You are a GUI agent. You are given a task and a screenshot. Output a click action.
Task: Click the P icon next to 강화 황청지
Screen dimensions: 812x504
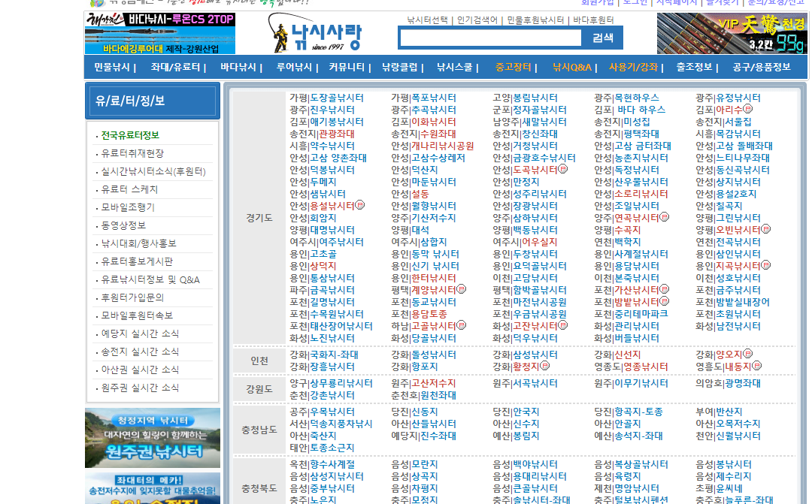(x=545, y=366)
